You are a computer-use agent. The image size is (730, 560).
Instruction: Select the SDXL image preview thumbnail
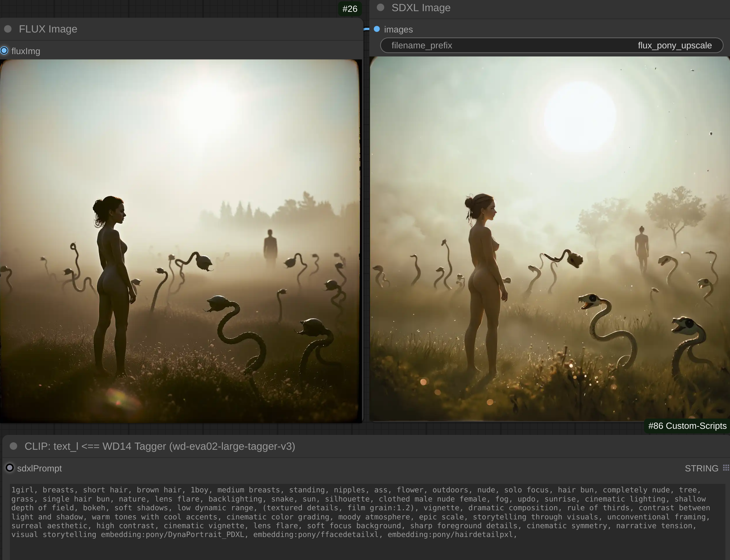[550, 238]
